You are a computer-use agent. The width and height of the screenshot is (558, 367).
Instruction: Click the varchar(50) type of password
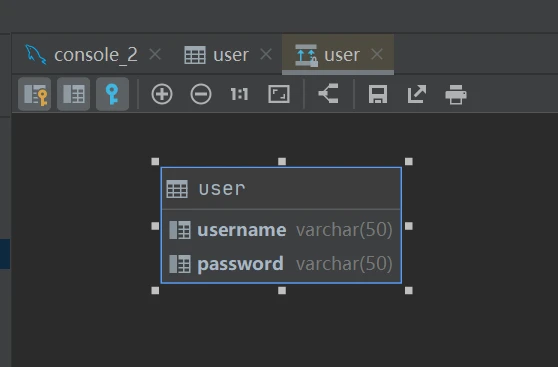pyautogui.click(x=344, y=264)
